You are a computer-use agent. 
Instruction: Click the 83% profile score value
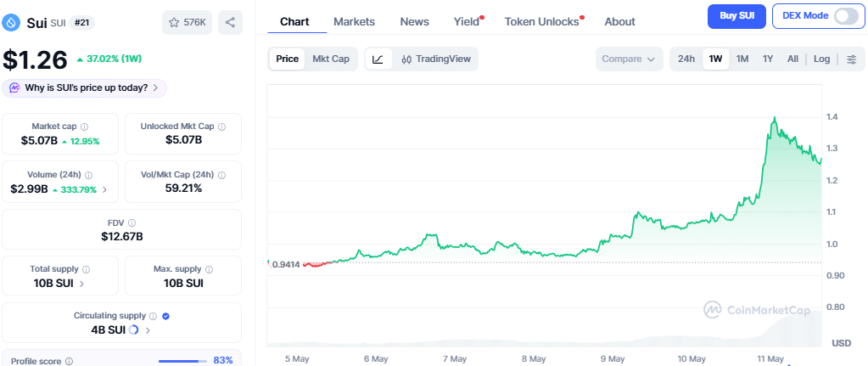click(x=223, y=360)
